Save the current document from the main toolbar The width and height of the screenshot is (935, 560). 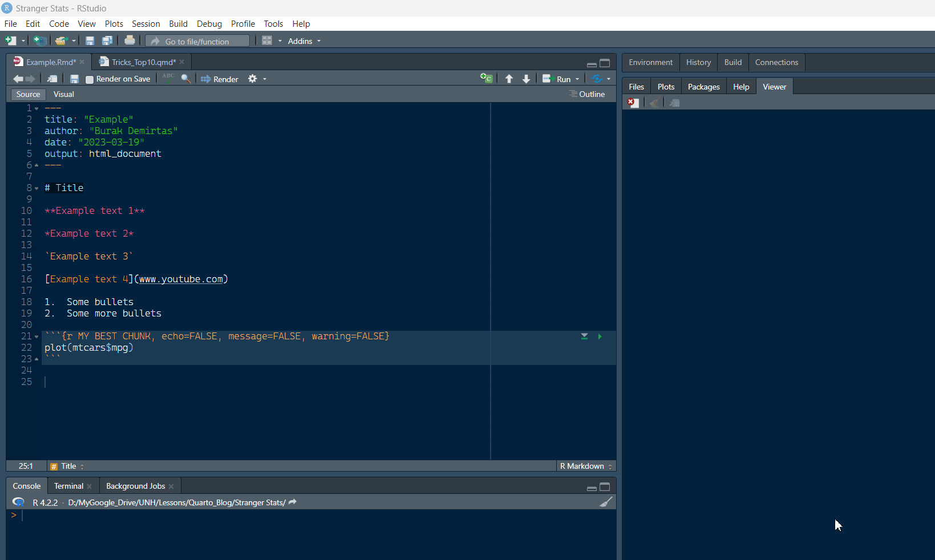(x=90, y=40)
